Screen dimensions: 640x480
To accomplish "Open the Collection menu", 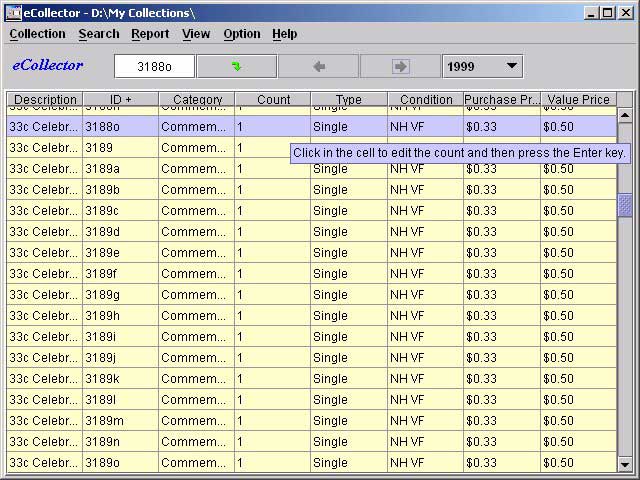I will pos(37,34).
